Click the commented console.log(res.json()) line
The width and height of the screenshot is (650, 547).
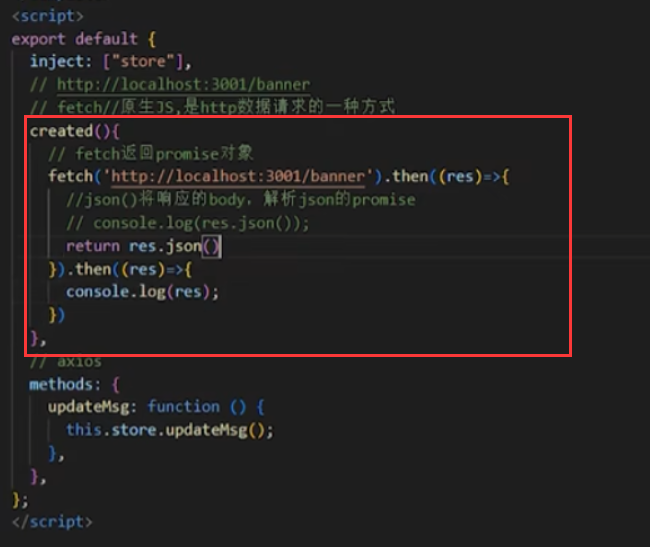pos(188,224)
